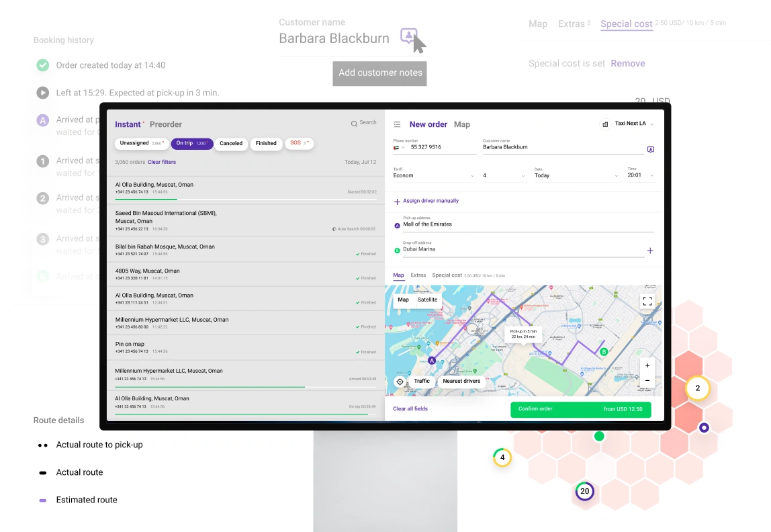The height and width of the screenshot is (532, 771).
Task: Open the country flag code dropdown
Action: pyautogui.click(x=399, y=148)
